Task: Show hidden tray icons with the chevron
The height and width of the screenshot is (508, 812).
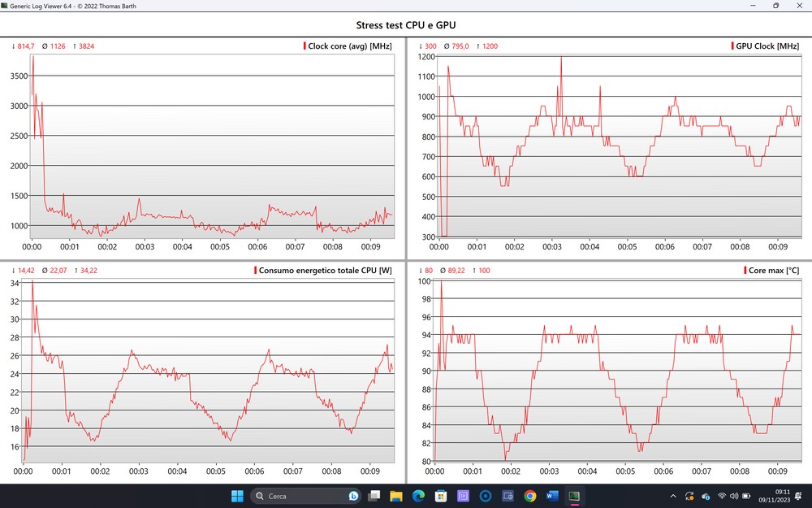Action: 673,496
